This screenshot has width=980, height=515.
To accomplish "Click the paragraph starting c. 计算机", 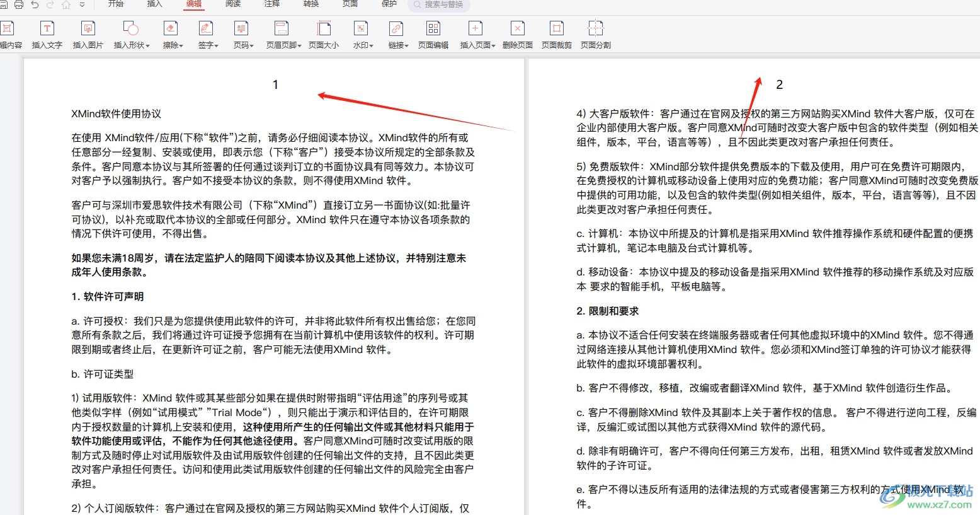I will [775, 241].
